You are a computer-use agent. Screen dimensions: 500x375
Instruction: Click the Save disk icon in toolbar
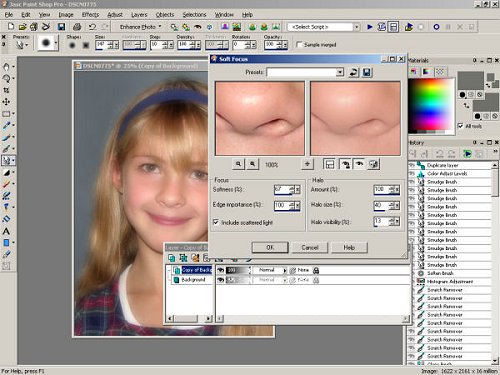click(61, 27)
